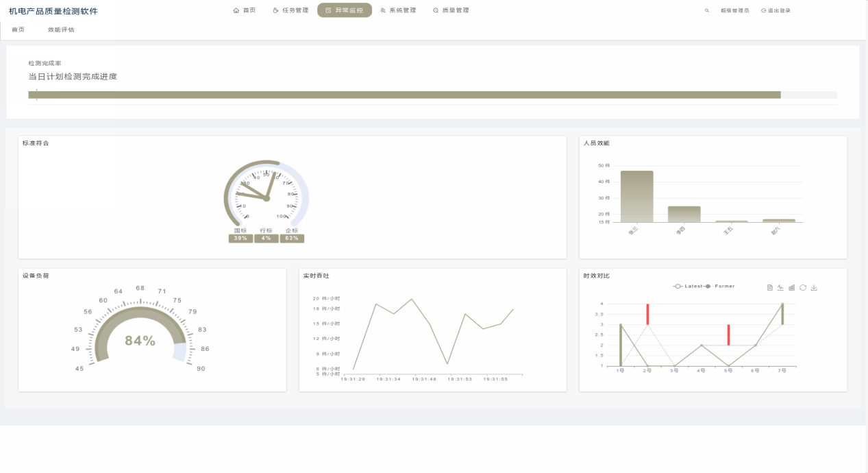Switch 时效对比 chart to bar chart icon
The height and width of the screenshot is (473, 868).
click(791, 288)
